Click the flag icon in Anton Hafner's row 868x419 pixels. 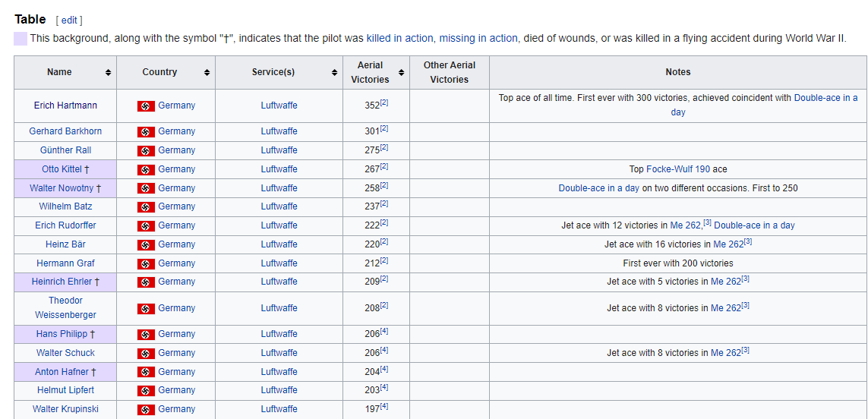click(x=146, y=372)
